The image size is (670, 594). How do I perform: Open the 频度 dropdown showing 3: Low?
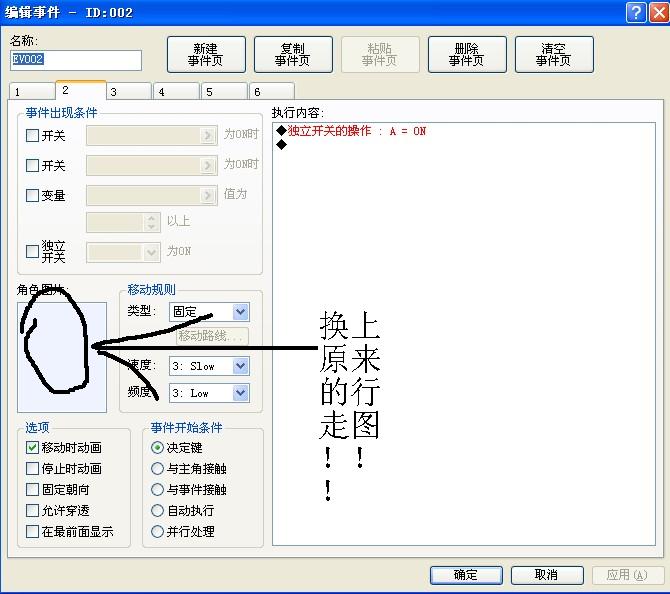click(x=209, y=393)
